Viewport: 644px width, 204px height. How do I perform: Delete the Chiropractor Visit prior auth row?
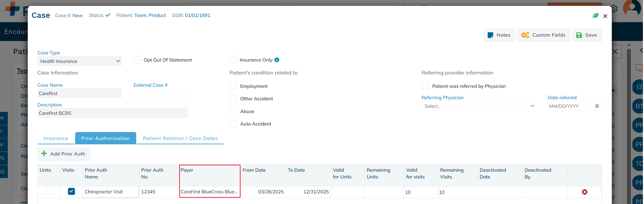tap(584, 192)
